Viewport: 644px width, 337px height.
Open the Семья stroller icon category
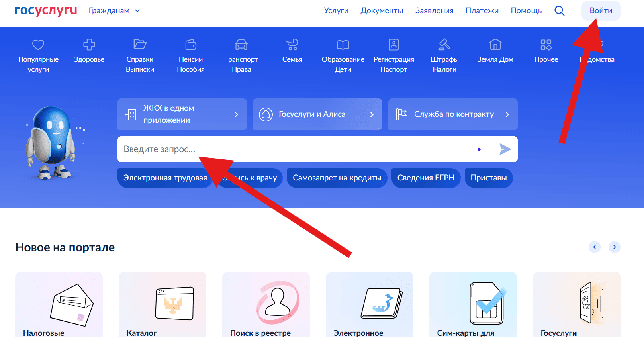(292, 45)
